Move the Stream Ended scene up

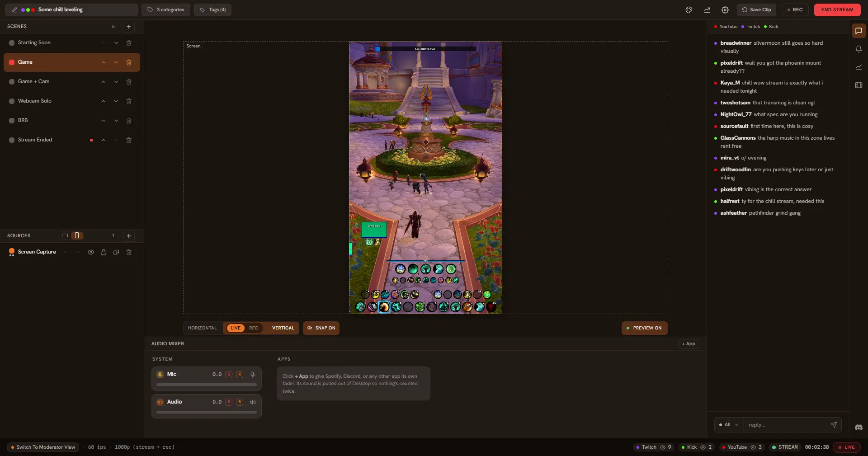104,140
